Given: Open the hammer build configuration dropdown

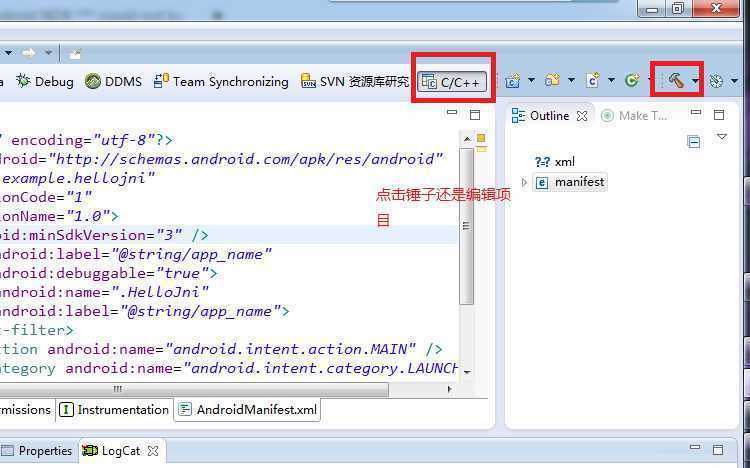Looking at the screenshot, I should click(695, 81).
